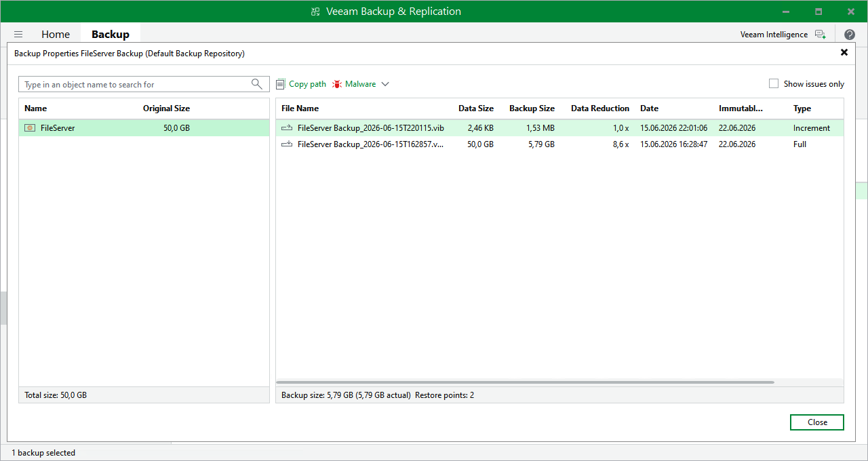This screenshot has width=868, height=461.
Task: Click the Copy path document icon
Action: click(281, 84)
